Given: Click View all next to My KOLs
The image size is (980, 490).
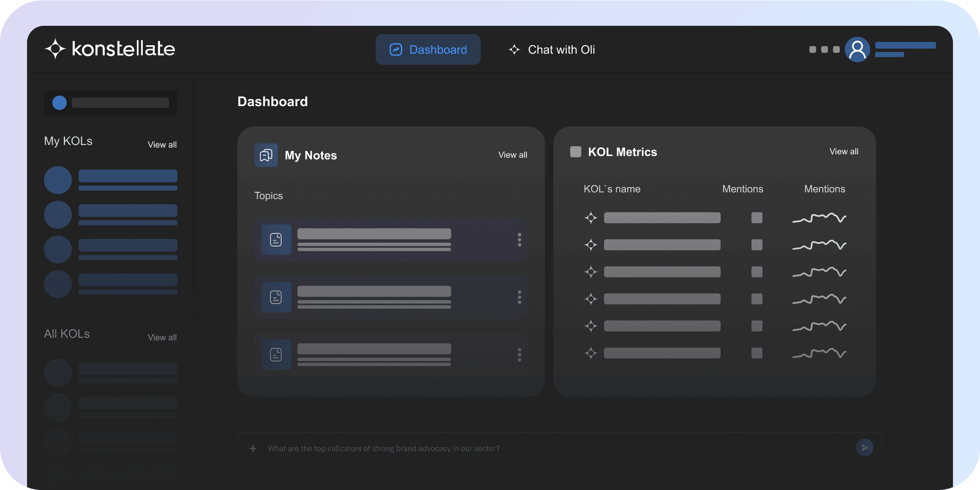Looking at the screenshot, I should pyautogui.click(x=162, y=145).
